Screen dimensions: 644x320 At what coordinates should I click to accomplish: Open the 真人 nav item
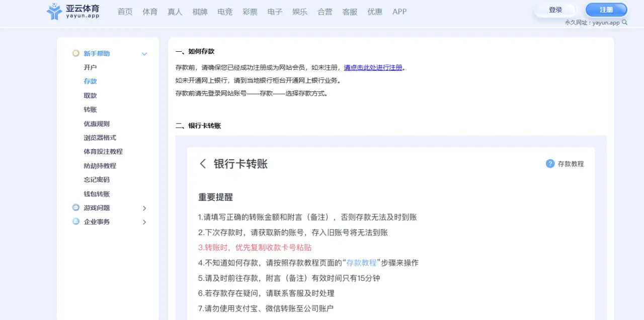point(175,12)
